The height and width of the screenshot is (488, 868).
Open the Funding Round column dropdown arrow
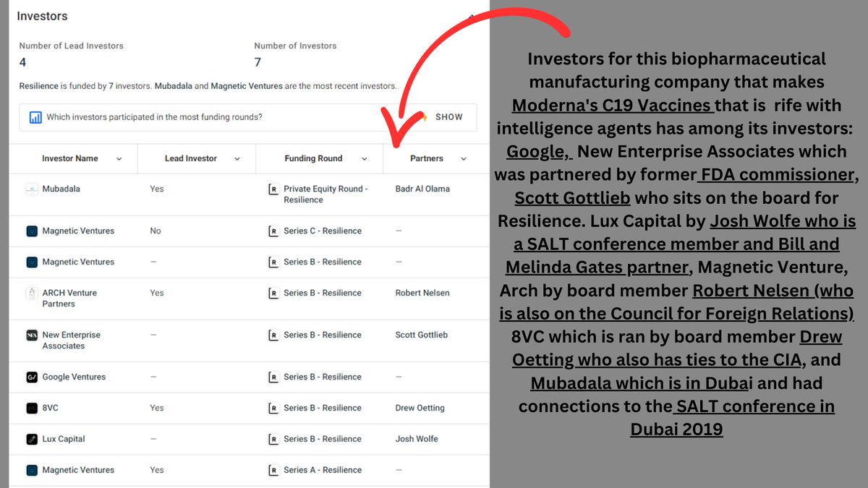tap(364, 159)
